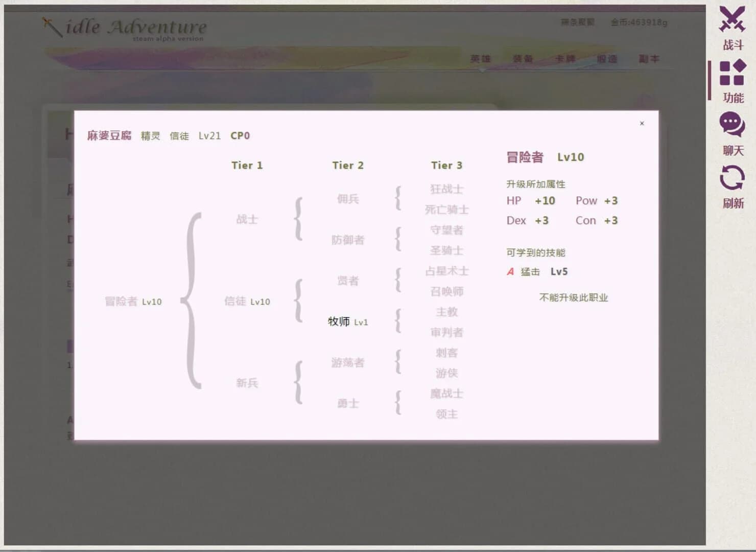Viewport: 756px width, 552px height.
Task: View the 圣骑士 class in Tier 3
Action: [447, 250]
